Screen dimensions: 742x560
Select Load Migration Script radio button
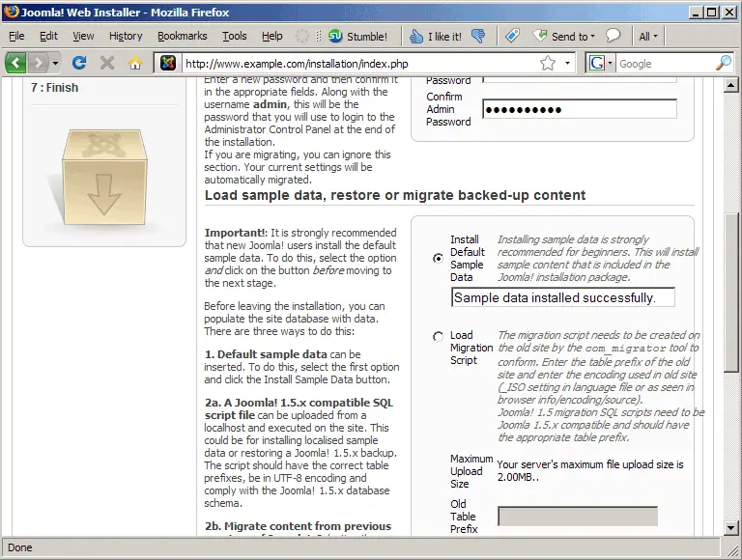[x=439, y=336]
